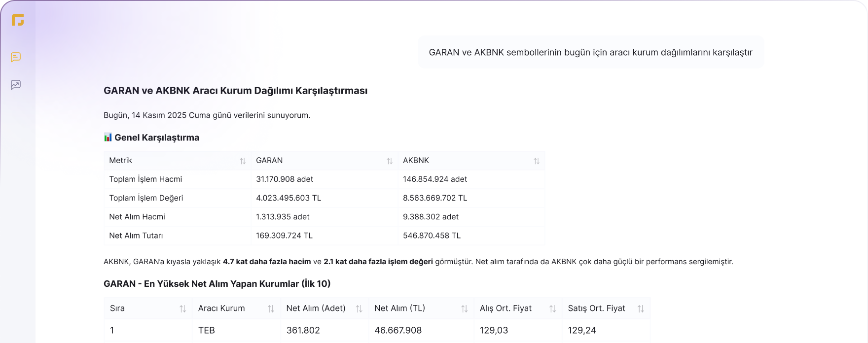Sort by Alış Ort. Fiyat column
Screen dimensions: 868x343
553,309
